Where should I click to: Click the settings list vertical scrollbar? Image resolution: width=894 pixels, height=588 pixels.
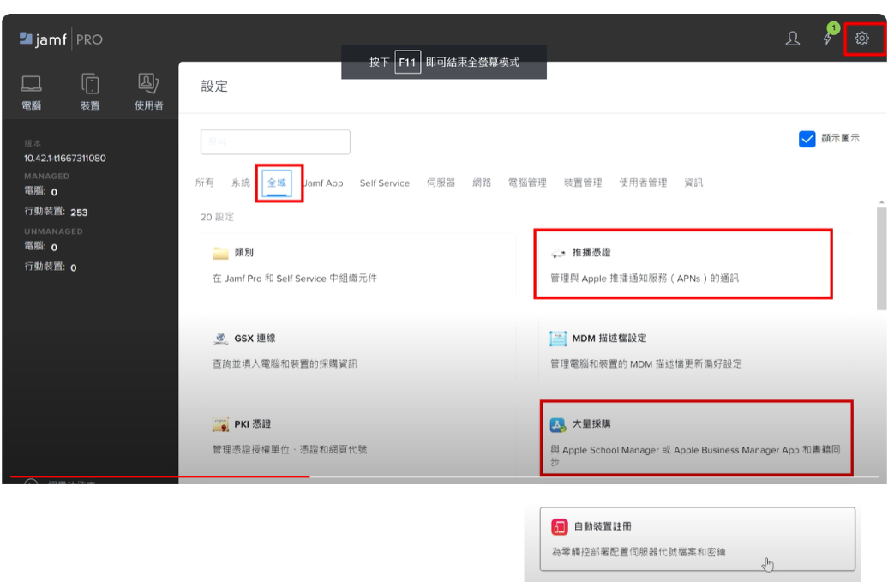pos(881,258)
